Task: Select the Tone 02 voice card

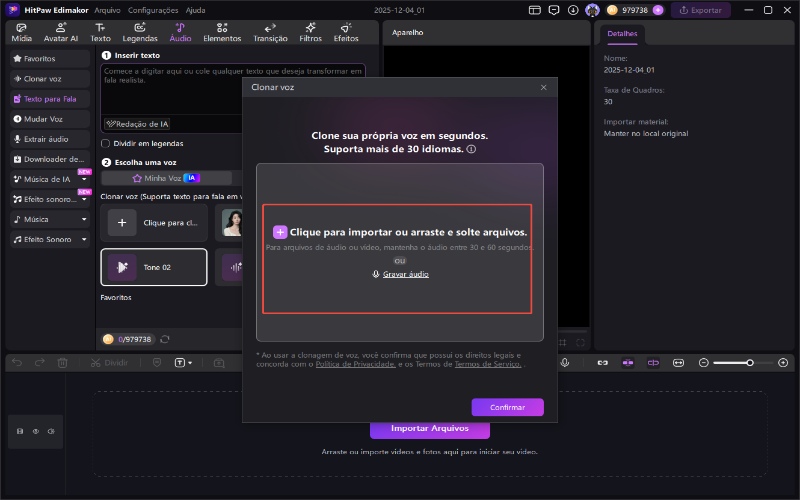Action: [153, 267]
